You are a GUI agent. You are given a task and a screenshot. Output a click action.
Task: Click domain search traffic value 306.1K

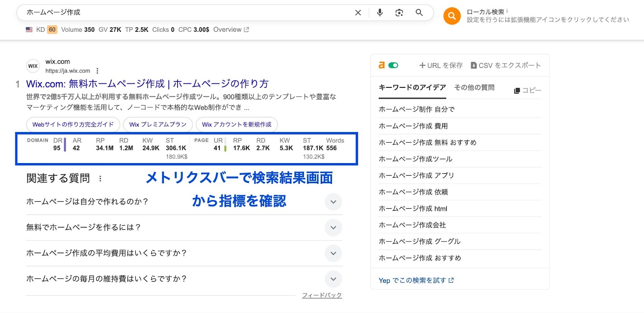[x=176, y=148]
